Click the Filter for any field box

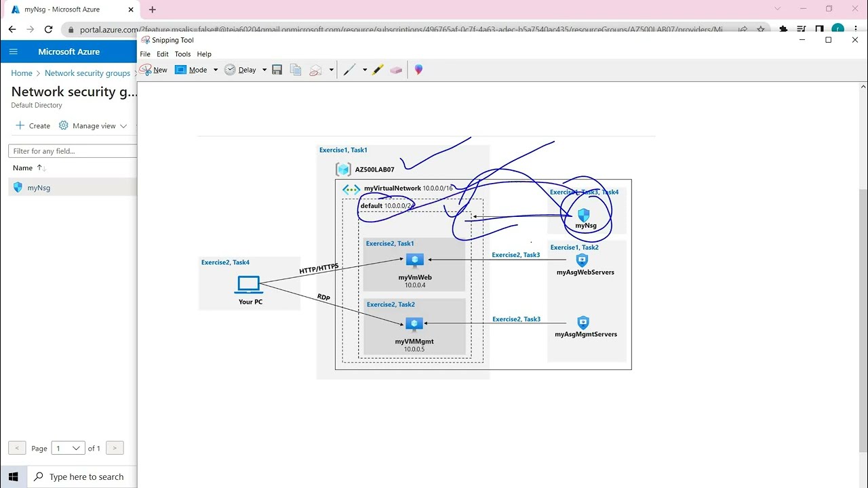pos(73,151)
